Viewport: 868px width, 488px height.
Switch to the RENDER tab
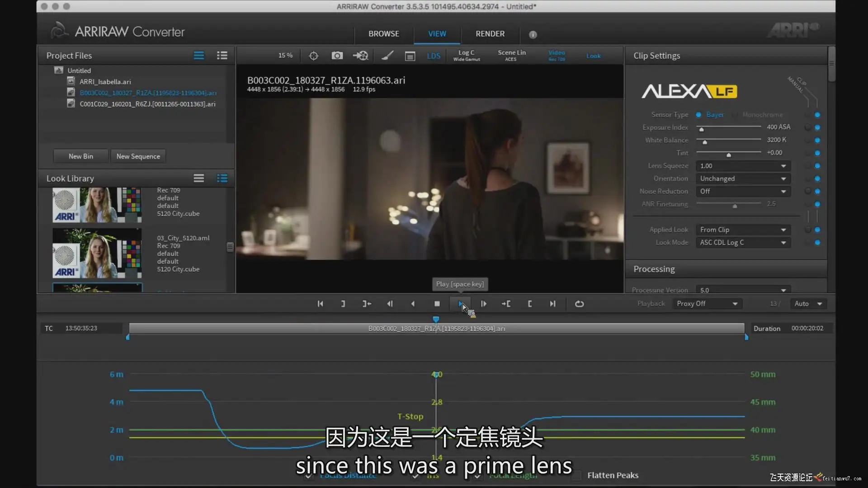[490, 34]
